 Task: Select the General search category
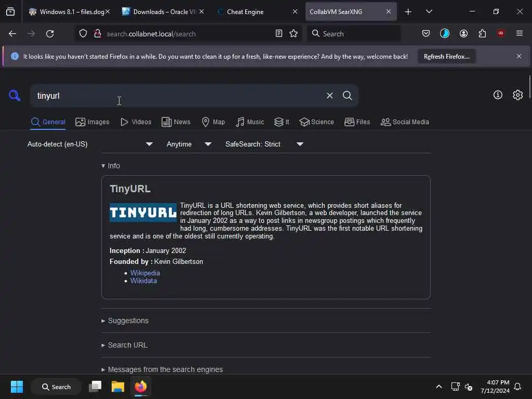pos(48,122)
